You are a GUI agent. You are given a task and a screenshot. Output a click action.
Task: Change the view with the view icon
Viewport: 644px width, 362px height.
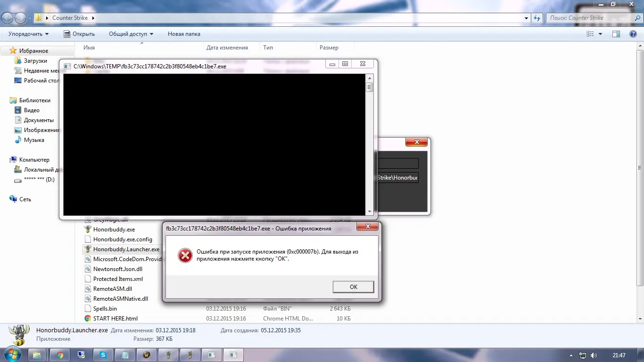pos(590,34)
